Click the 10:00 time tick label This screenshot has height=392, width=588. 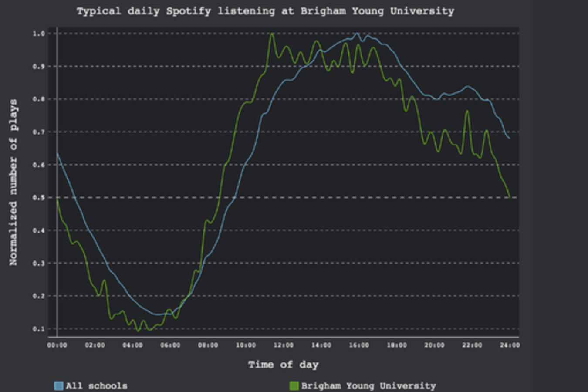tap(246, 345)
